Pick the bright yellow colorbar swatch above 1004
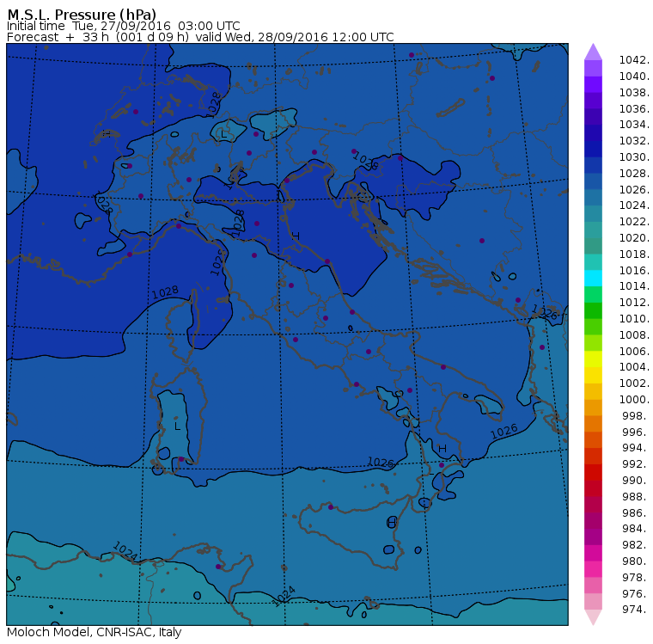This screenshot has height=644, width=653. (593, 359)
